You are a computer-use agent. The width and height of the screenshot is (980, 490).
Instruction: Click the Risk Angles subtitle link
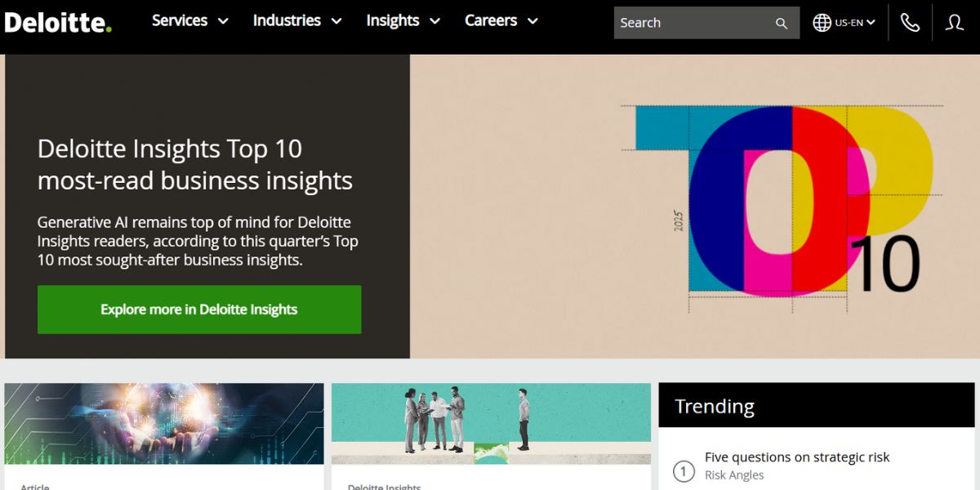(734, 475)
